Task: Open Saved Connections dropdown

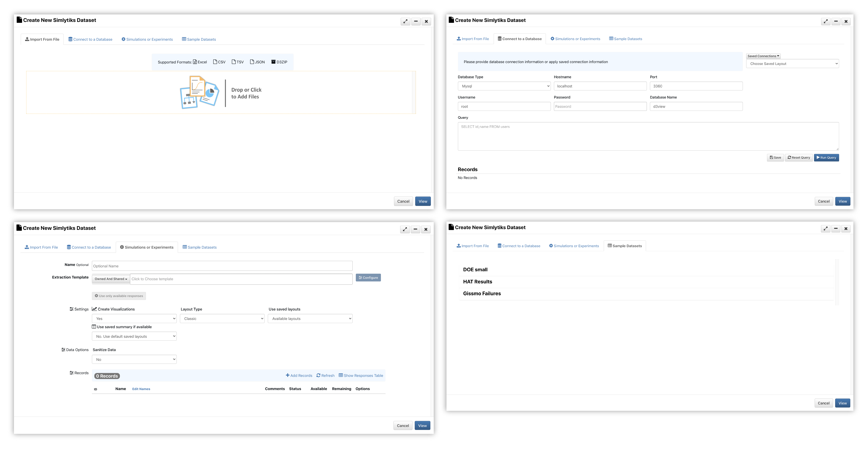Action: 763,56
